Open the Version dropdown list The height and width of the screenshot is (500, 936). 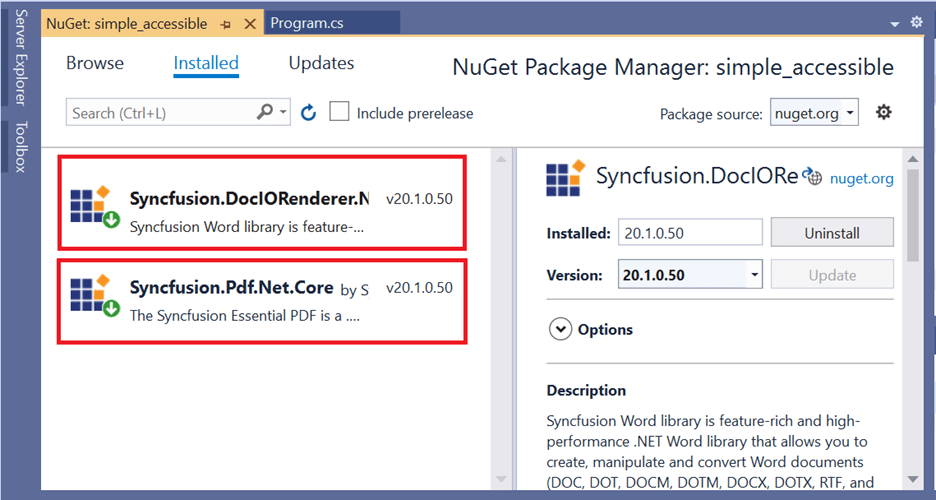click(753, 275)
